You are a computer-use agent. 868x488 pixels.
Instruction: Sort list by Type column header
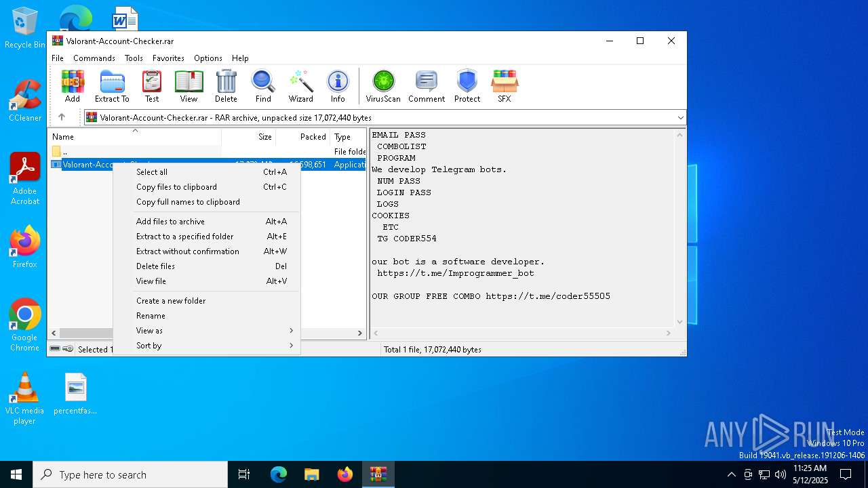348,136
